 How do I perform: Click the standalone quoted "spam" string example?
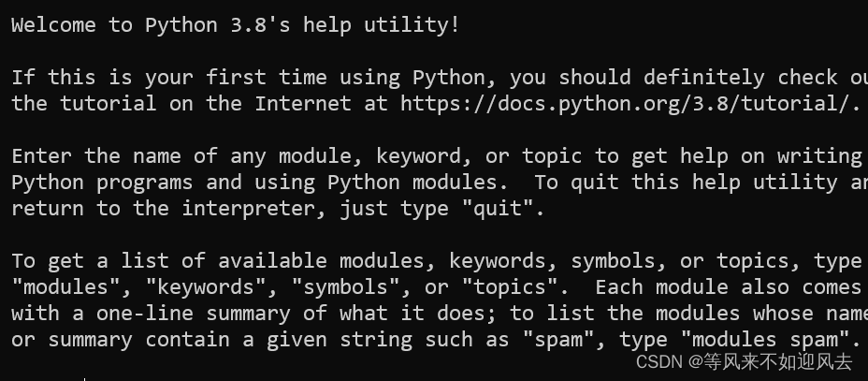[x=558, y=340]
